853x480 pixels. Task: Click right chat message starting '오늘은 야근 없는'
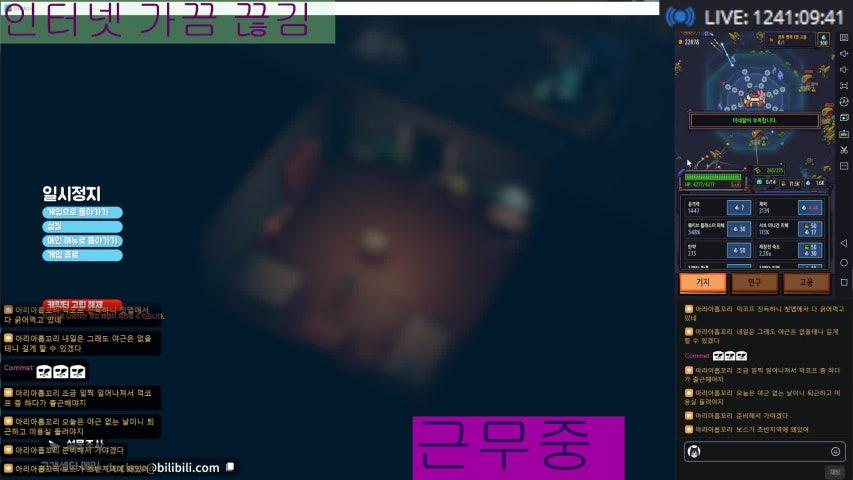coord(762,397)
